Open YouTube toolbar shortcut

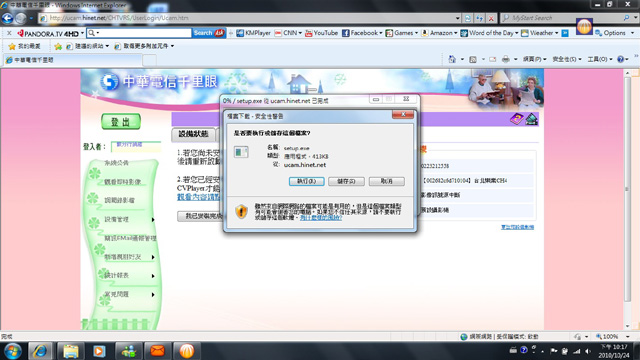pyautogui.click(x=321, y=33)
